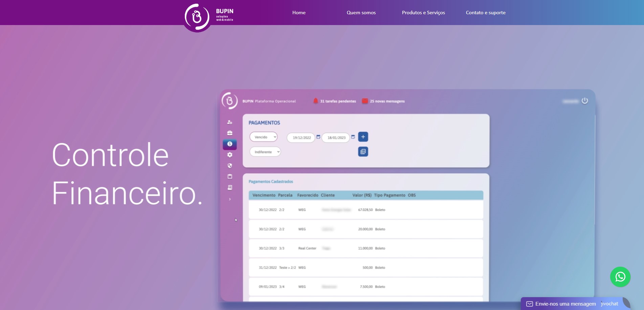Click the 19/12/2022 start date field
The image size is (644, 310).
[301, 138]
